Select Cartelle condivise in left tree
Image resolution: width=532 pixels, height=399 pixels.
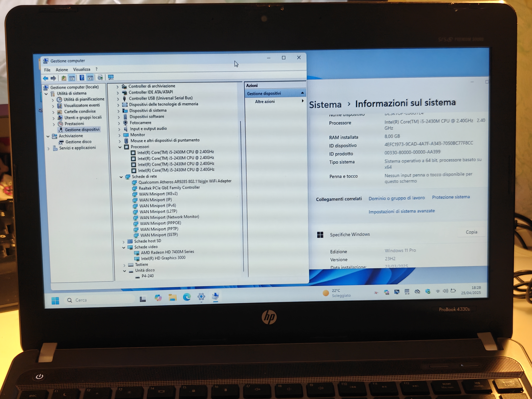(80, 112)
